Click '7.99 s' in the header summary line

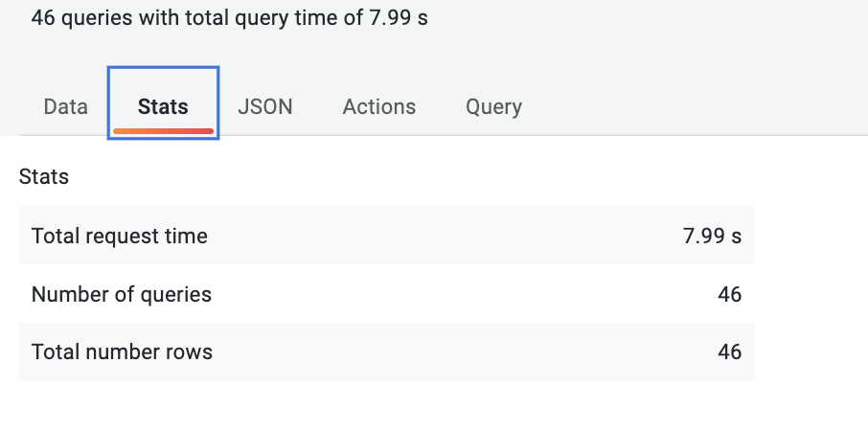tap(399, 17)
